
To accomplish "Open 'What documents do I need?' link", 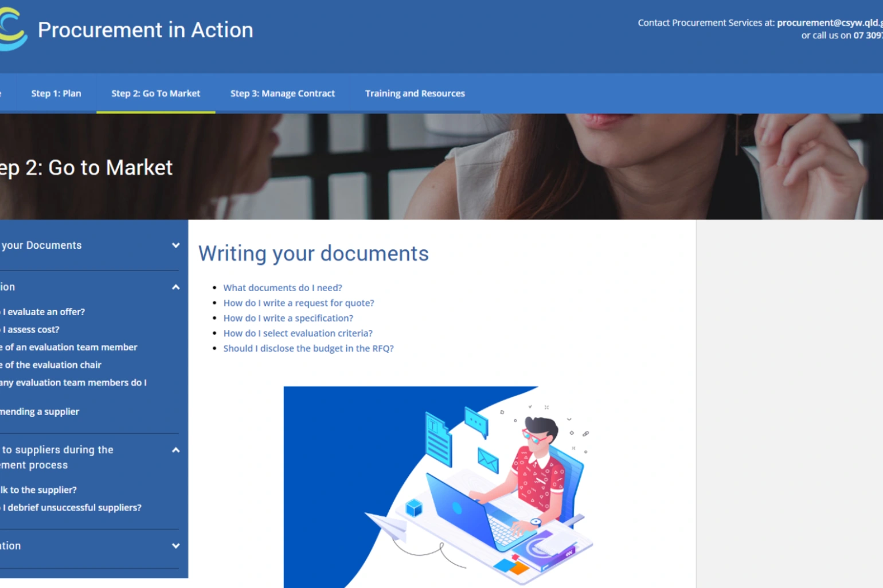I will coord(283,288).
